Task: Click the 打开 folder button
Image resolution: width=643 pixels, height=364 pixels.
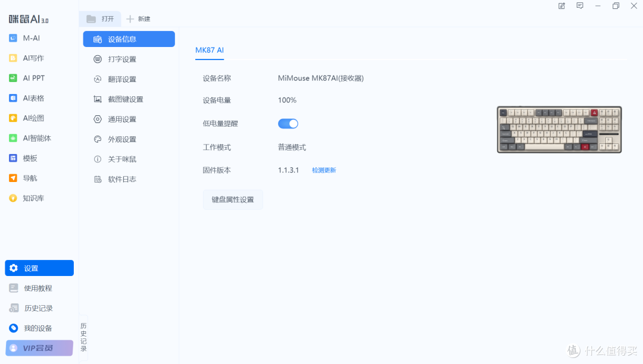Action: click(100, 19)
